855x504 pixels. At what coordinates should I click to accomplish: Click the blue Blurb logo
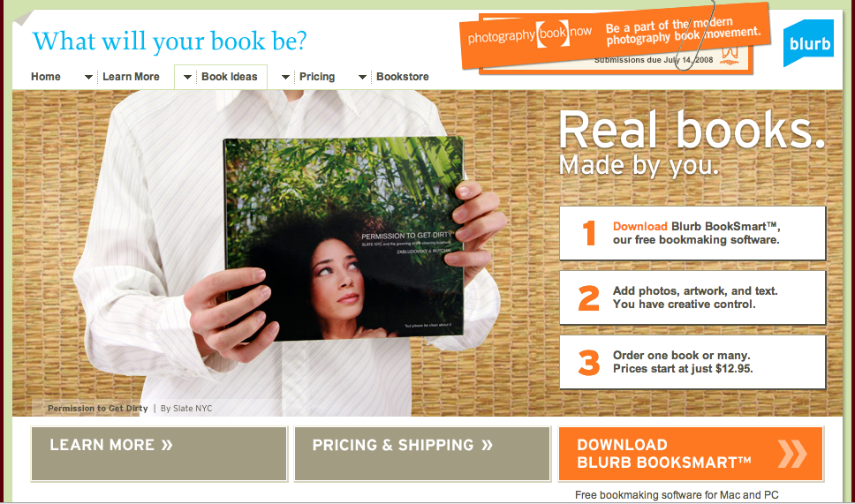(808, 43)
